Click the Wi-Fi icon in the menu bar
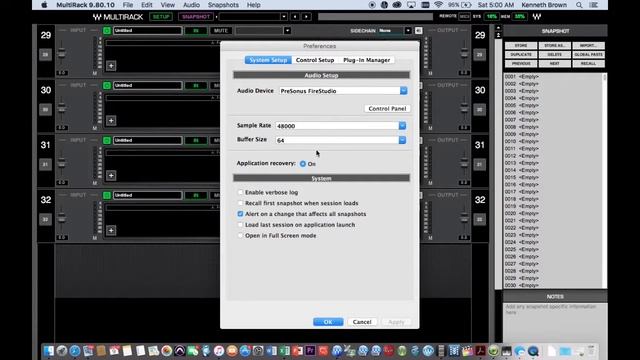Image resolution: width=640 pixels, height=360 pixels. 439,5
